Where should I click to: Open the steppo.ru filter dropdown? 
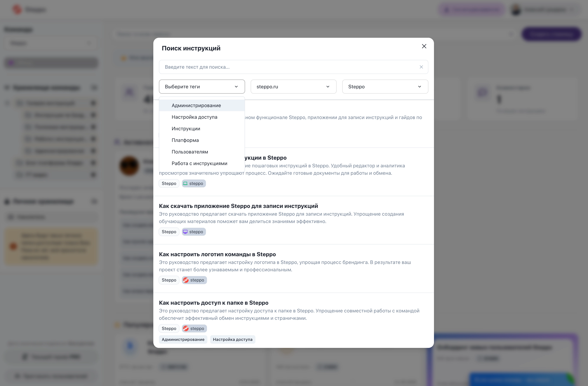pos(293,87)
